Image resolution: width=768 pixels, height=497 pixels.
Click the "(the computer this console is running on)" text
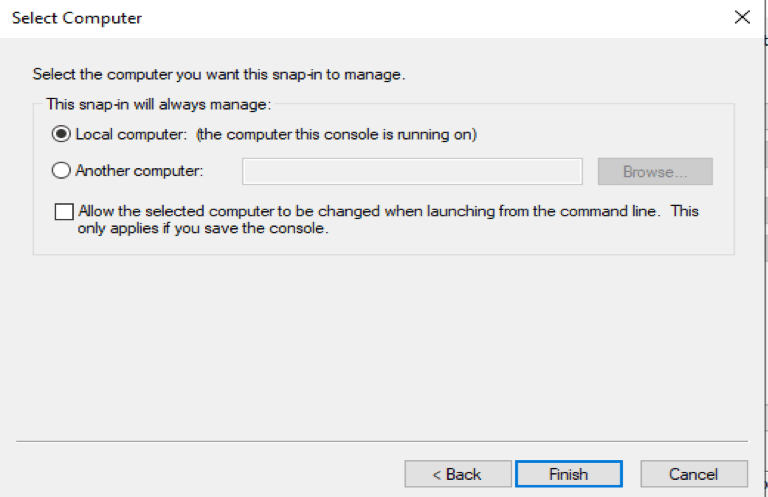[336, 134]
